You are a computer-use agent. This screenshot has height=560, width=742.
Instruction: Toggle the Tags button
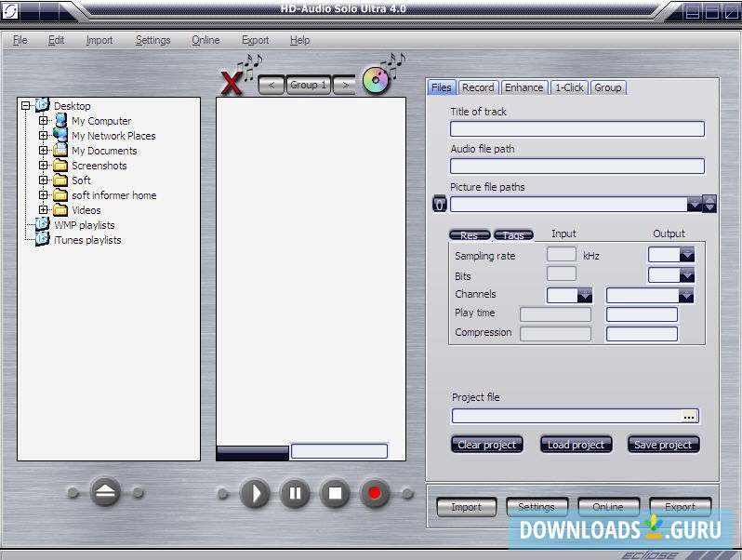[x=513, y=235]
